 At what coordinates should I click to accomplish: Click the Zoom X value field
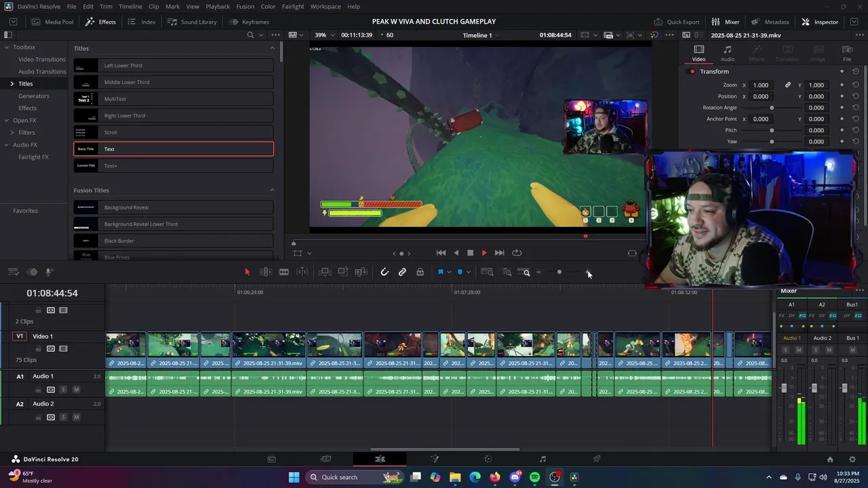click(x=761, y=85)
